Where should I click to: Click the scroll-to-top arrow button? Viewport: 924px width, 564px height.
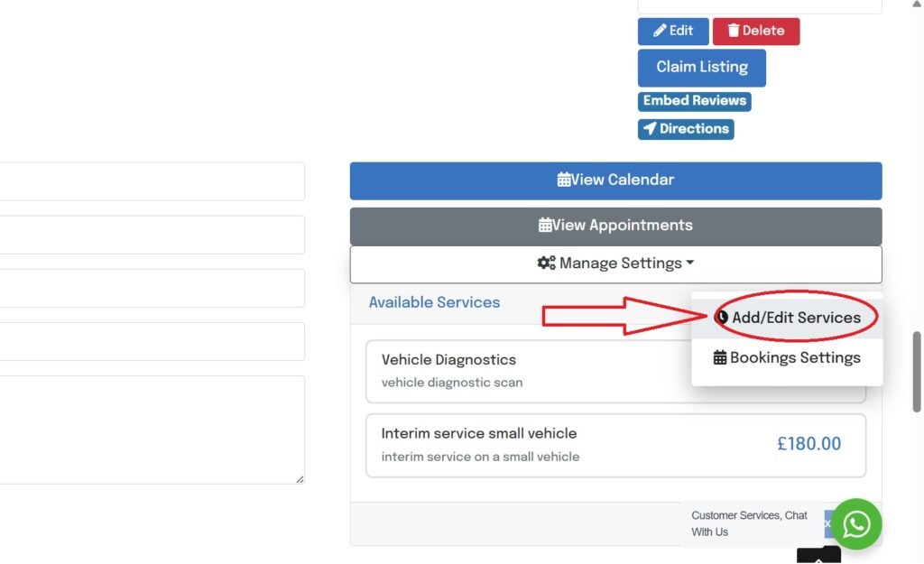818,558
